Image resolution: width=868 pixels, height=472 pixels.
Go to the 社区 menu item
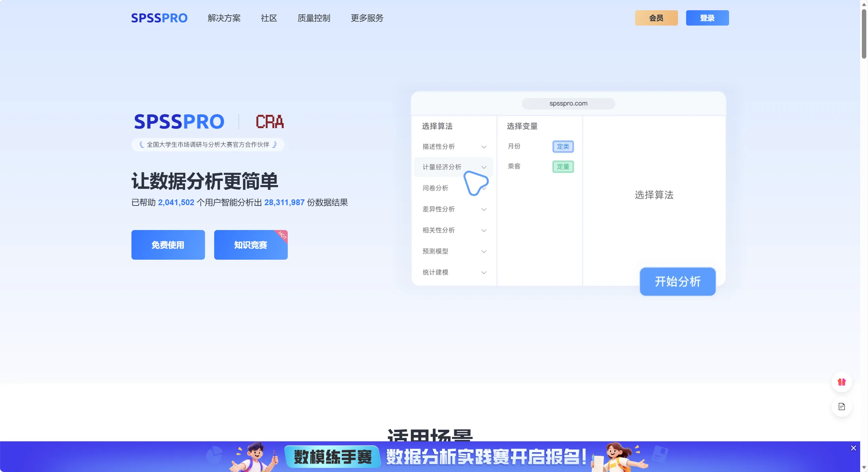(x=269, y=18)
